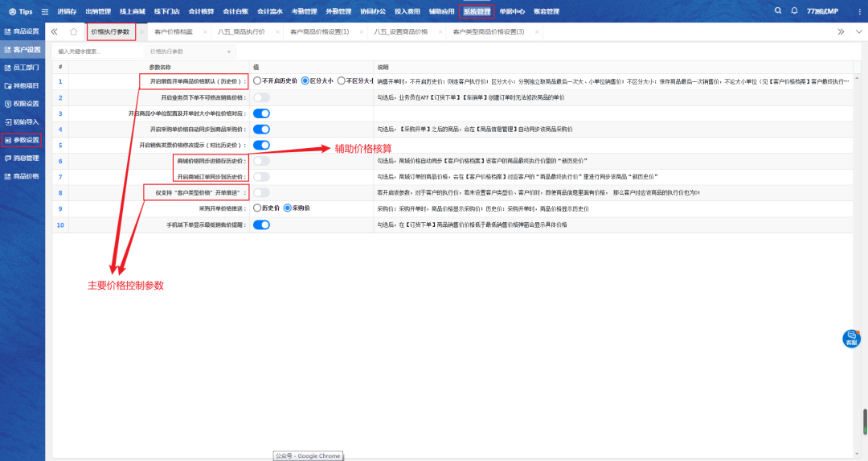Image resolution: width=868 pixels, height=461 pixels.
Task: Collapse sidebar with the hamburger menu icon
Action: [45, 11]
